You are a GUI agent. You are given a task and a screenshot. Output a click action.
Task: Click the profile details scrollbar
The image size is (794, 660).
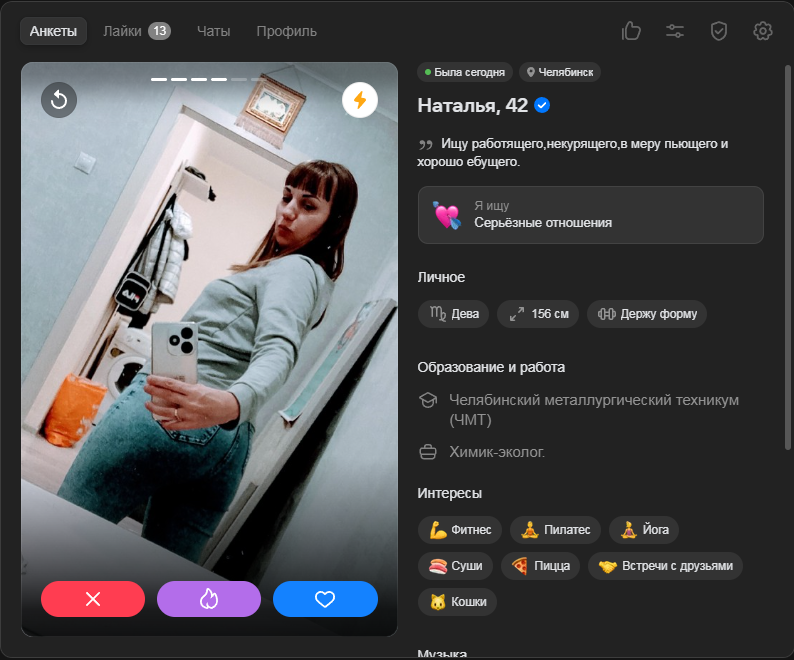pyautogui.click(x=787, y=257)
